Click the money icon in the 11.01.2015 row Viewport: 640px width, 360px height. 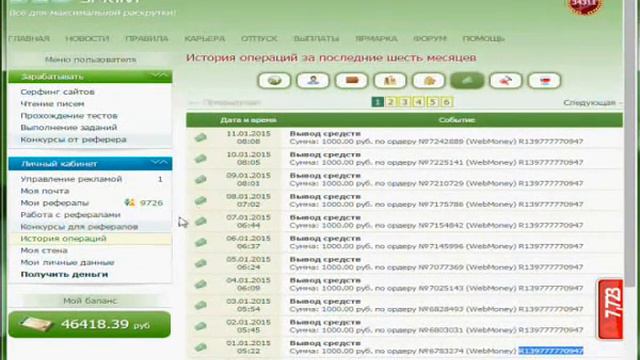click(200, 138)
